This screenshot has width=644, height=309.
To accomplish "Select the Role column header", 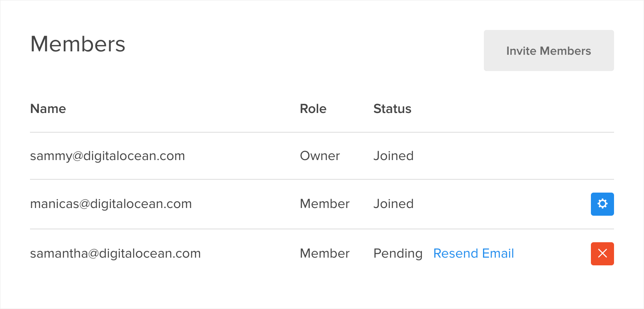I will coord(313,109).
